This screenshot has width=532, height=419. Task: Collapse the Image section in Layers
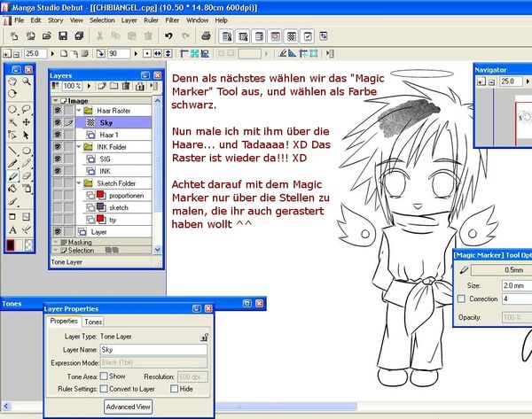point(55,101)
